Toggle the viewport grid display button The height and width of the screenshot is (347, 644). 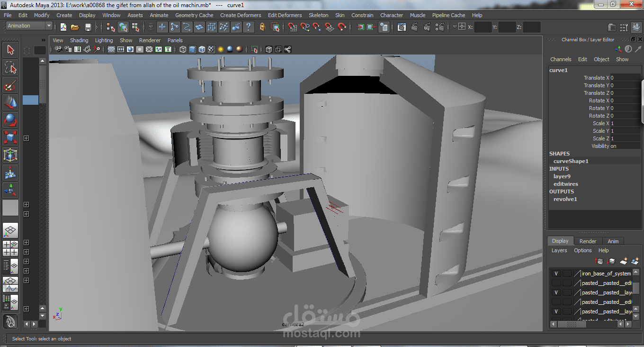point(111,49)
